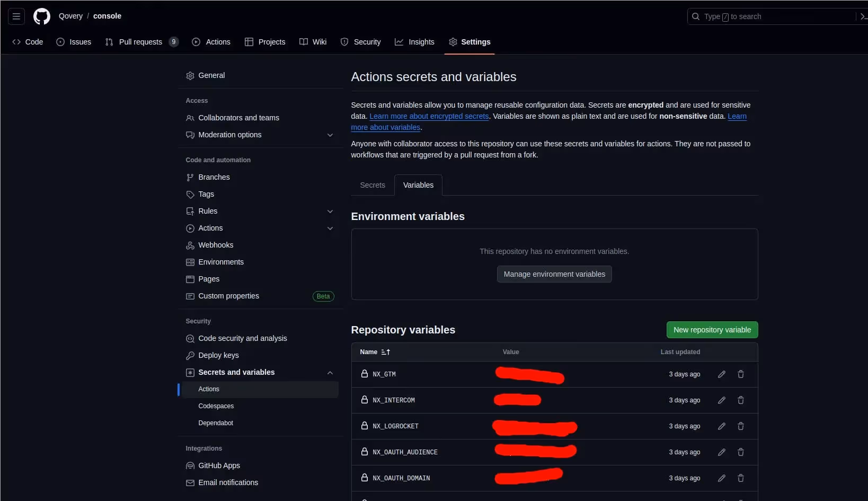Select Actions under Secrets and variables
Image resolution: width=868 pixels, height=501 pixels.
point(261,389)
